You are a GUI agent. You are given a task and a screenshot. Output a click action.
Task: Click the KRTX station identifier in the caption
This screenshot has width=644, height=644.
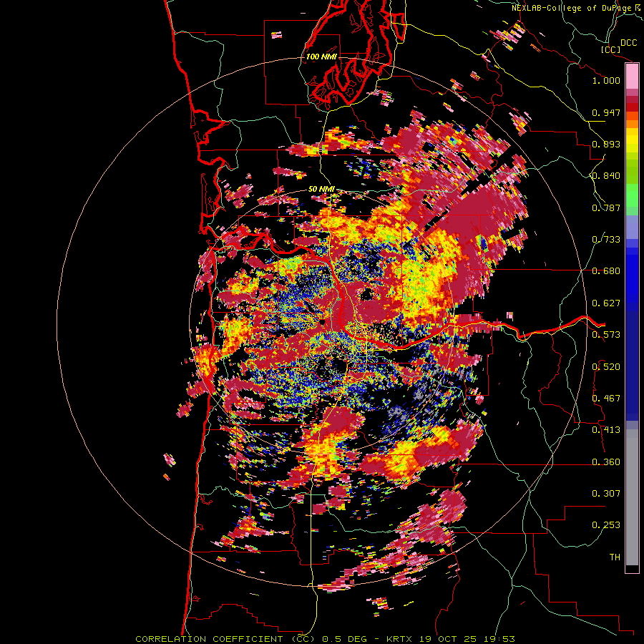[401, 639]
